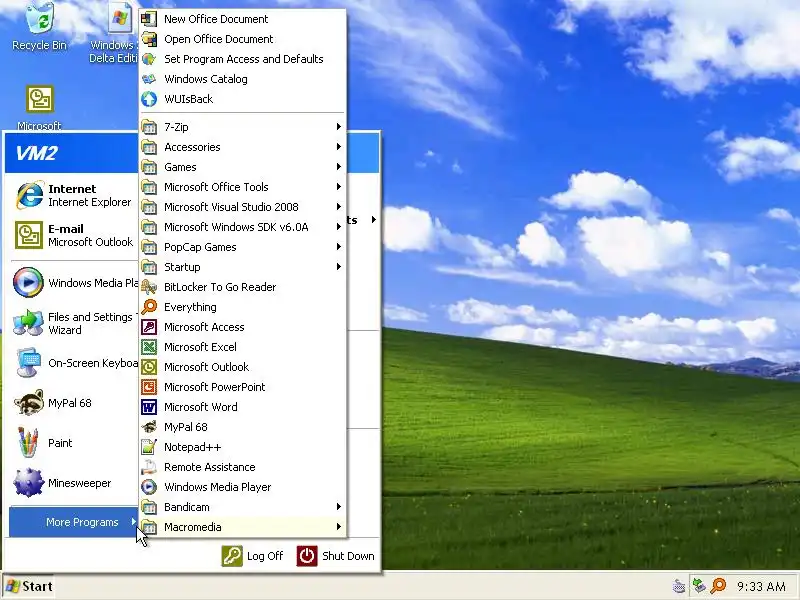Select the Startup folder entry
800x600 pixels.
[x=242, y=267]
